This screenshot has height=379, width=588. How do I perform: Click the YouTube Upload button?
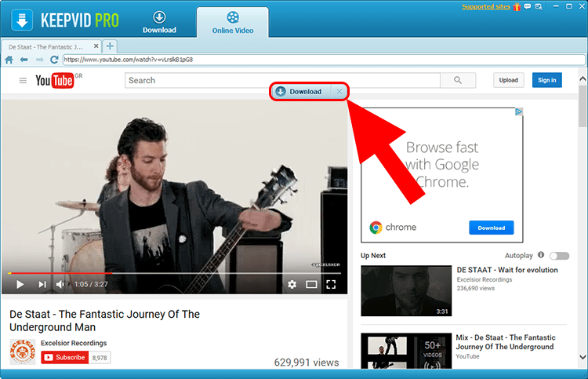(x=509, y=80)
